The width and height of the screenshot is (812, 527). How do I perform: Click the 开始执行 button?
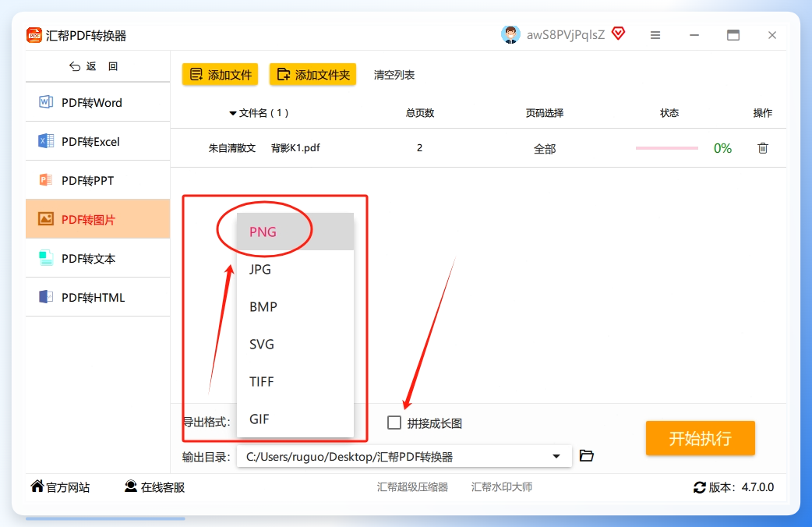(700, 438)
